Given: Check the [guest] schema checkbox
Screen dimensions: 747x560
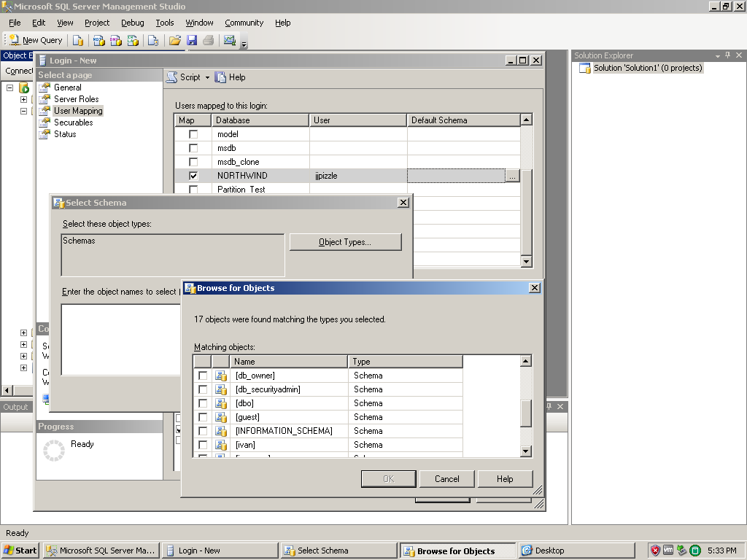Looking at the screenshot, I should tap(203, 417).
